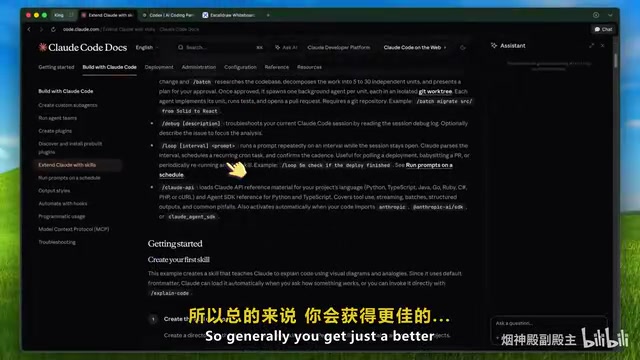The height and width of the screenshot is (360, 640).
Task: Go back with the browser back arrow
Action: click(x=29, y=29)
